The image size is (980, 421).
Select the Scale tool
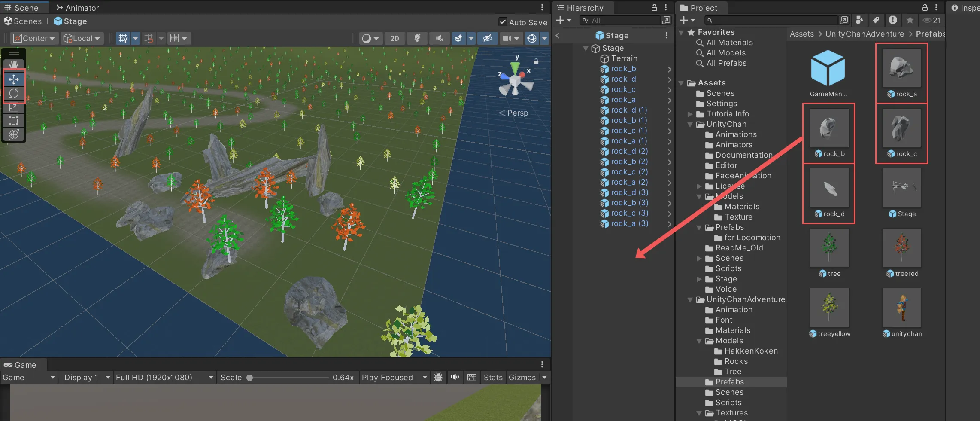pos(14,107)
